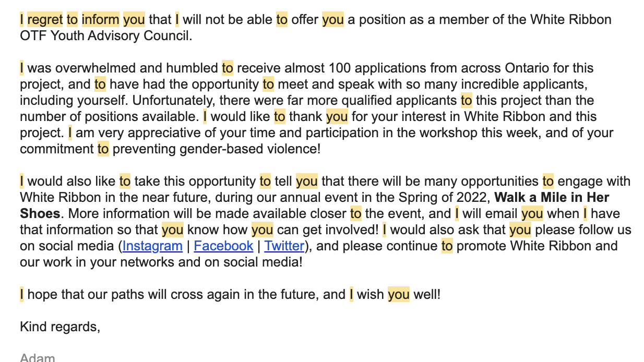Click the "Kind regards," closing line
Image resolution: width=644 pixels, height=362 pixels.
pos(60,327)
